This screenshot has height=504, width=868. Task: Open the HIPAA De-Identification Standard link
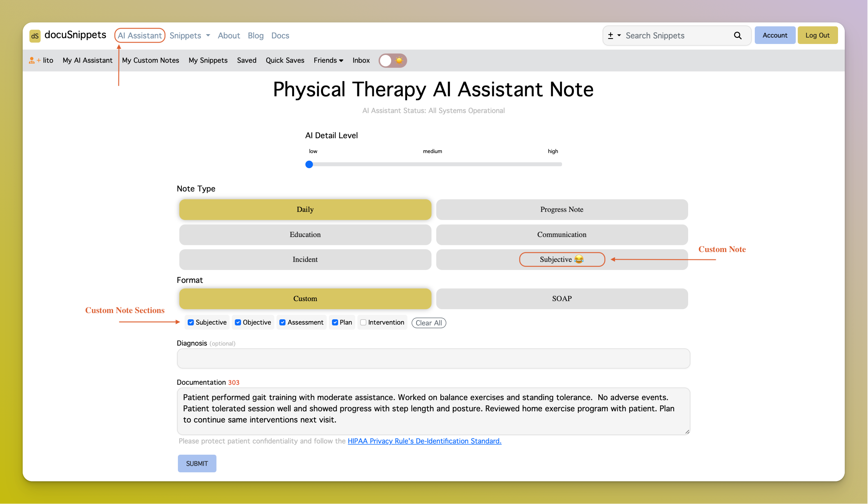pyautogui.click(x=424, y=441)
